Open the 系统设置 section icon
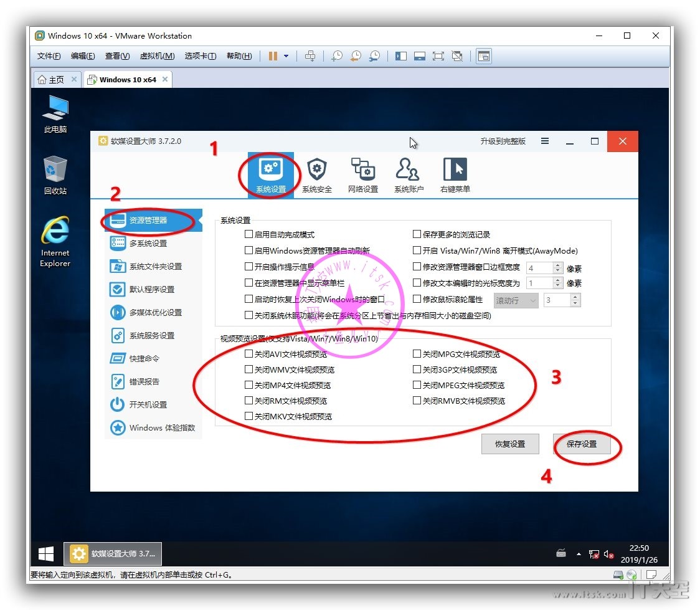700x610 pixels. (271, 174)
